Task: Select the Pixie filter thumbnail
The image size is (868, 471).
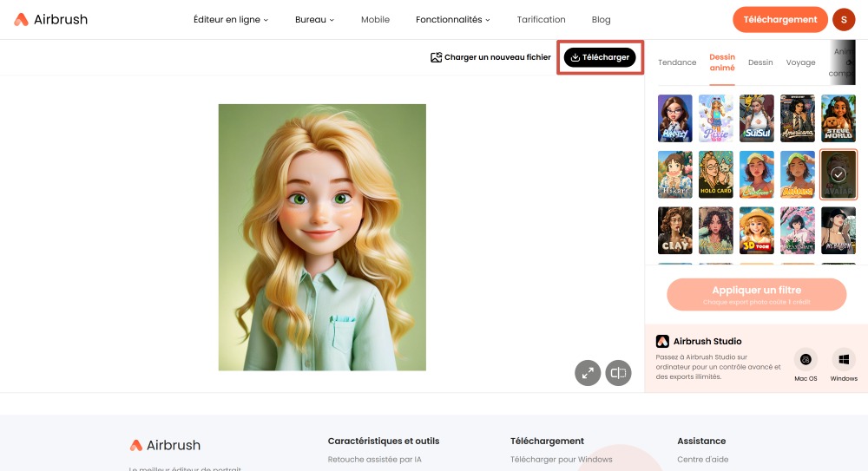Action: 716,118
